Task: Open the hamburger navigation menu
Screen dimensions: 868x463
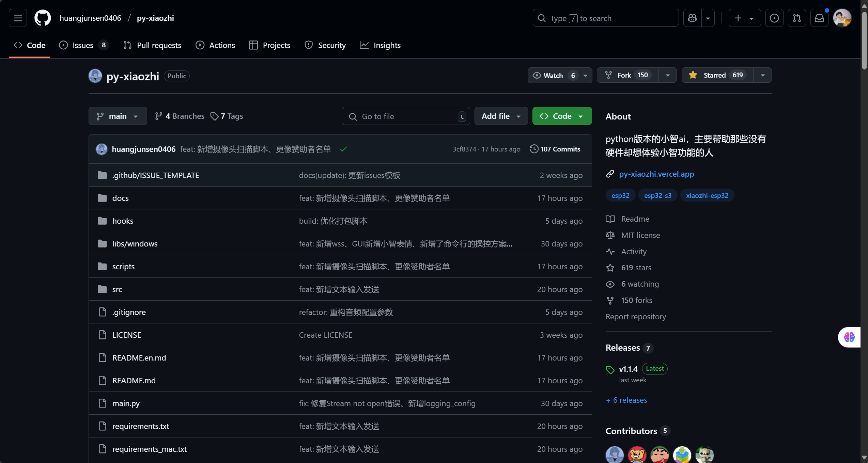Action: (x=18, y=18)
